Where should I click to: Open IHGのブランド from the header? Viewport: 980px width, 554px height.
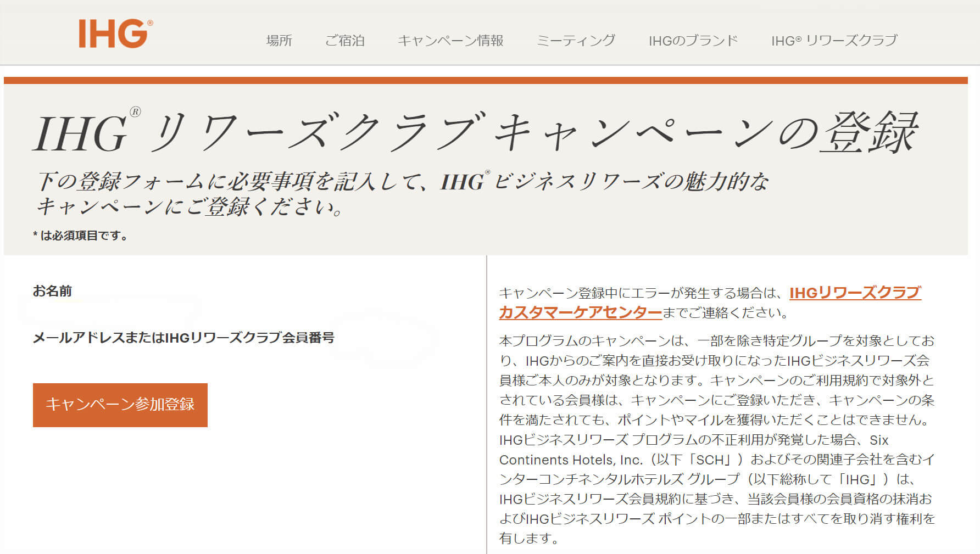(693, 41)
